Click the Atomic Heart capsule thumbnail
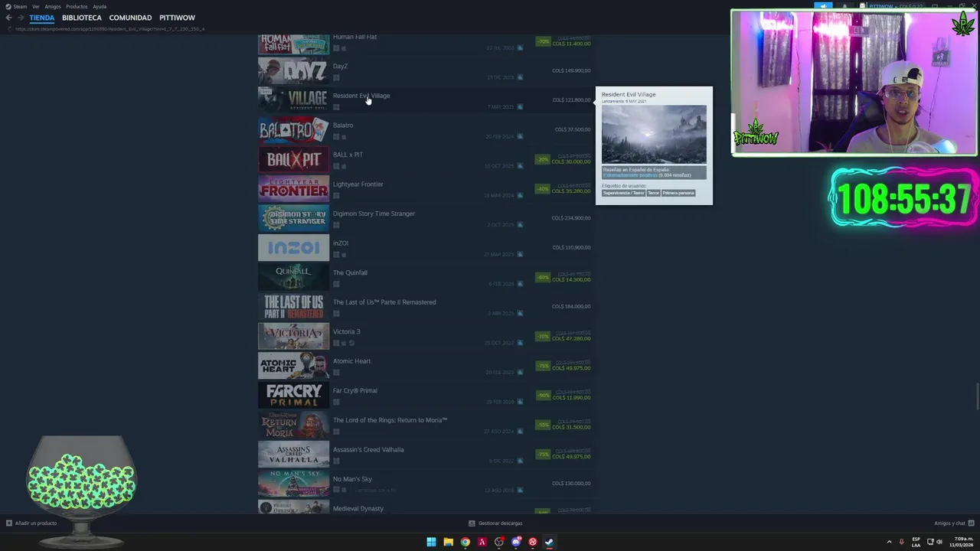The width and height of the screenshot is (980, 551). pyautogui.click(x=293, y=366)
